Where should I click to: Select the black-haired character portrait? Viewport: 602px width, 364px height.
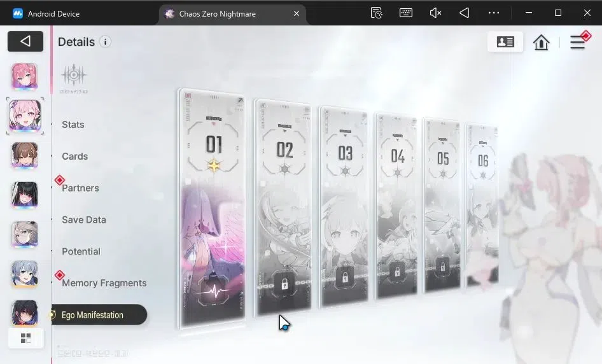[25, 195]
